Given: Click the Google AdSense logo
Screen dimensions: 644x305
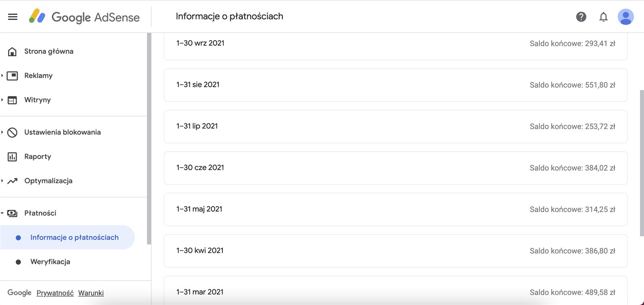Looking at the screenshot, I should [84, 17].
